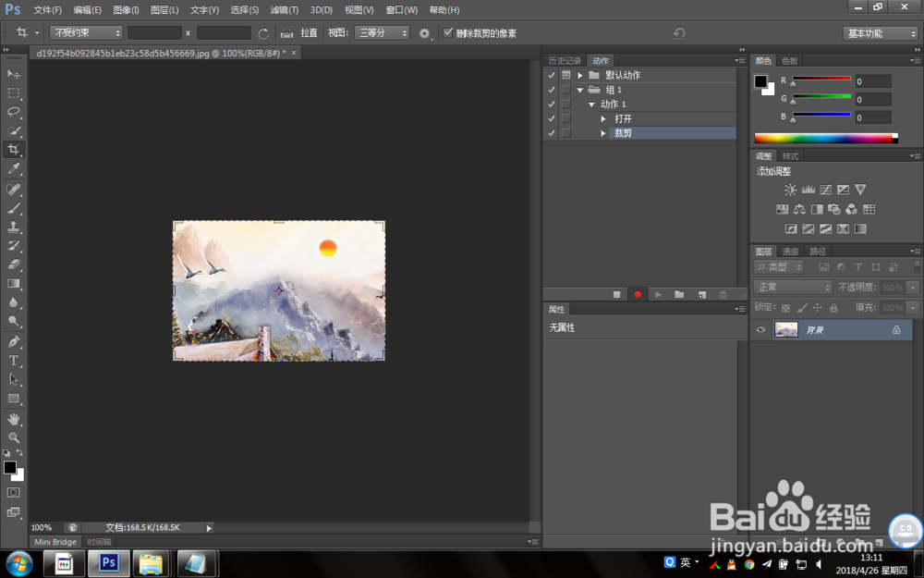
Task: Open the layer blend mode 正常 dropdown
Action: (793, 288)
